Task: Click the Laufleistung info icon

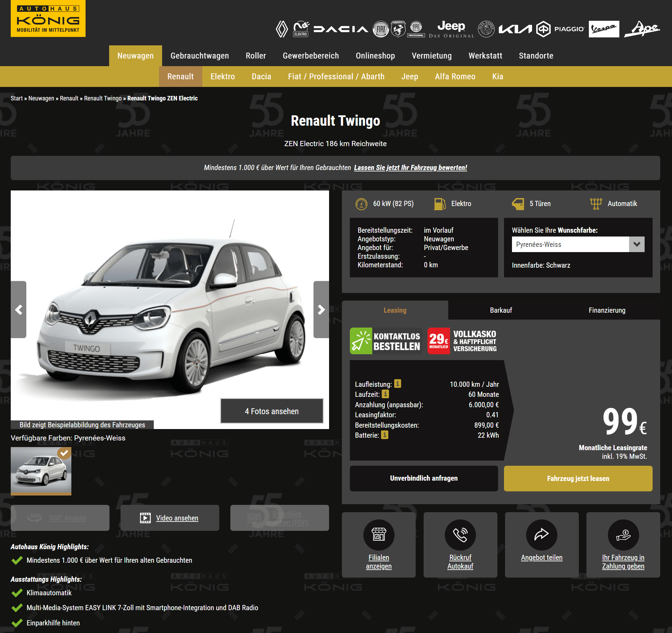Action: tap(398, 384)
